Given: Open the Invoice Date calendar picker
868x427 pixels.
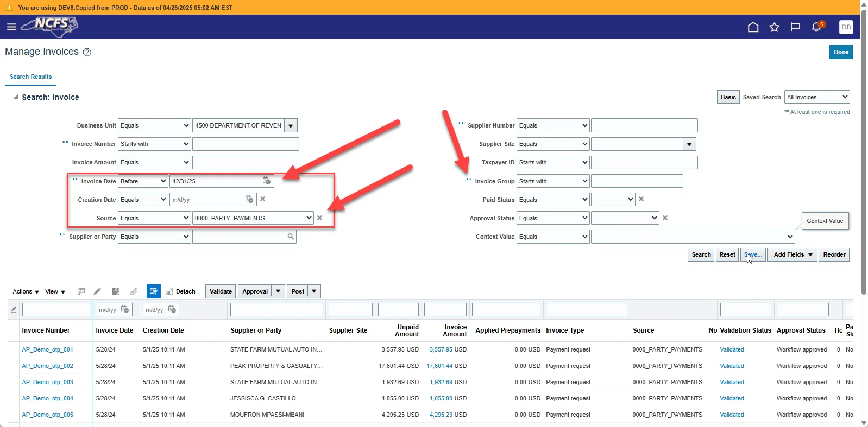Looking at the screenshot, I should [x=267, y=181].
